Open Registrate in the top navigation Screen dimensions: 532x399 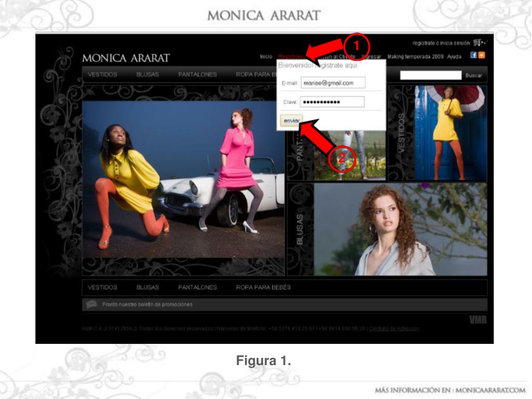click(x=291, y=57)
